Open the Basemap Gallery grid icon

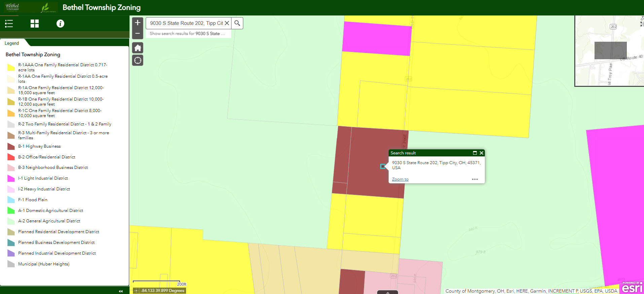35,24
